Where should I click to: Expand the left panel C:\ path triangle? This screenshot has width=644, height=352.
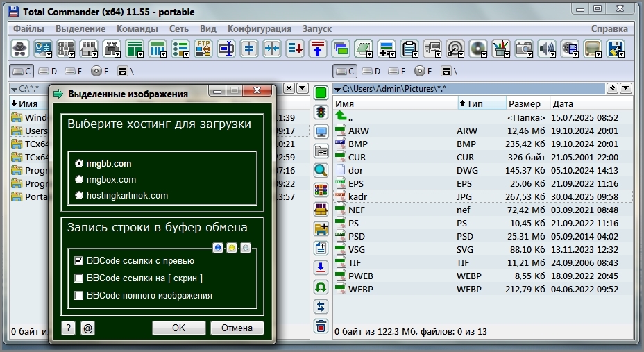[x=14, y=89]
